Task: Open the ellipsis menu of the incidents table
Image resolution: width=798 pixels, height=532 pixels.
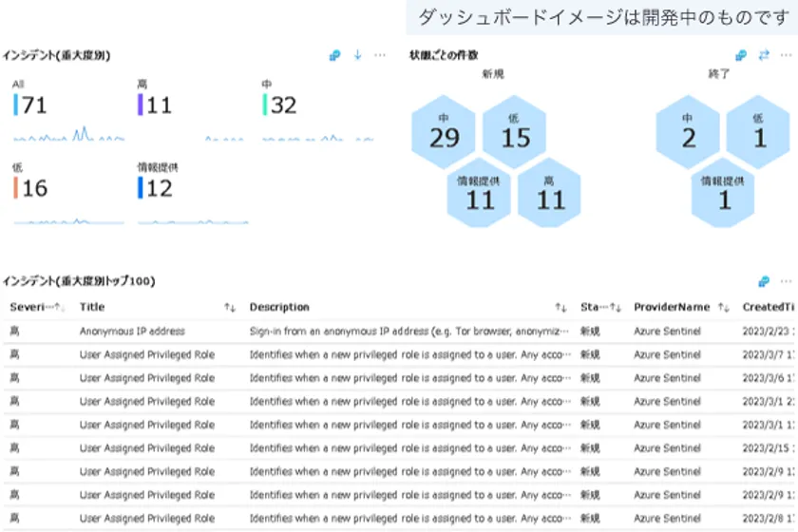Action: click(785, 281)
